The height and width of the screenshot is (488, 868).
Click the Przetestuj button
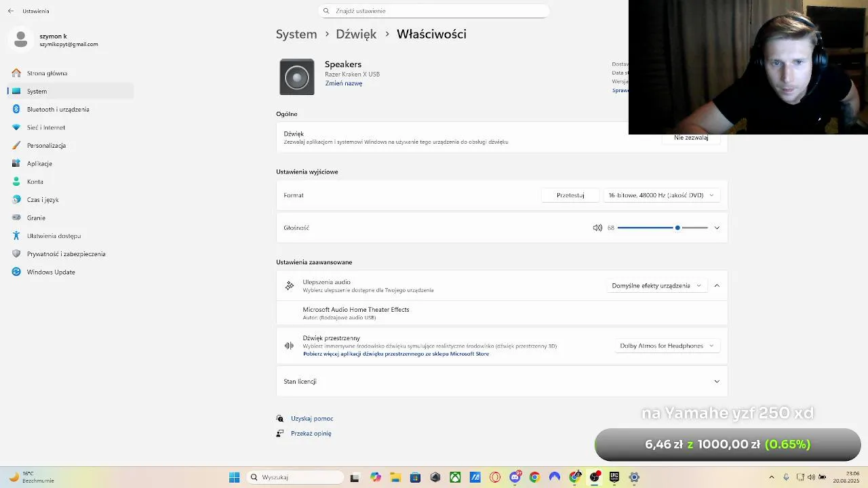point(570,195)
